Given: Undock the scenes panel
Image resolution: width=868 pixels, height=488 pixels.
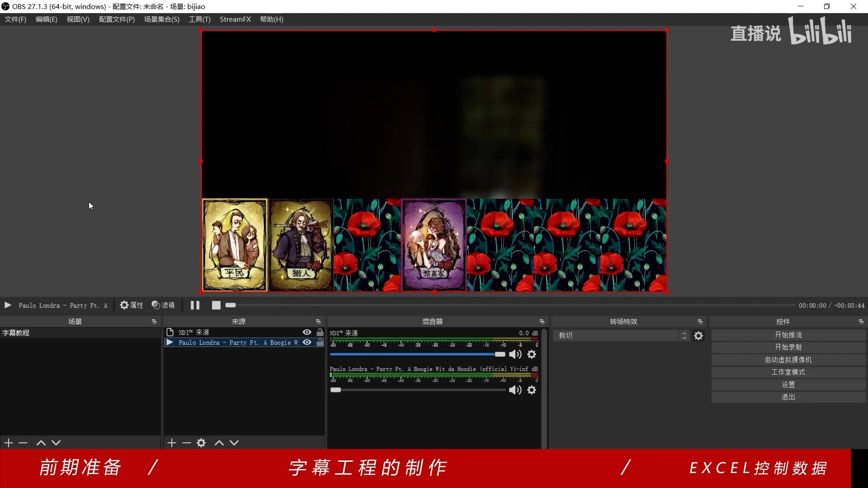Looking at the screenshot, I should [x=154, y=322].
